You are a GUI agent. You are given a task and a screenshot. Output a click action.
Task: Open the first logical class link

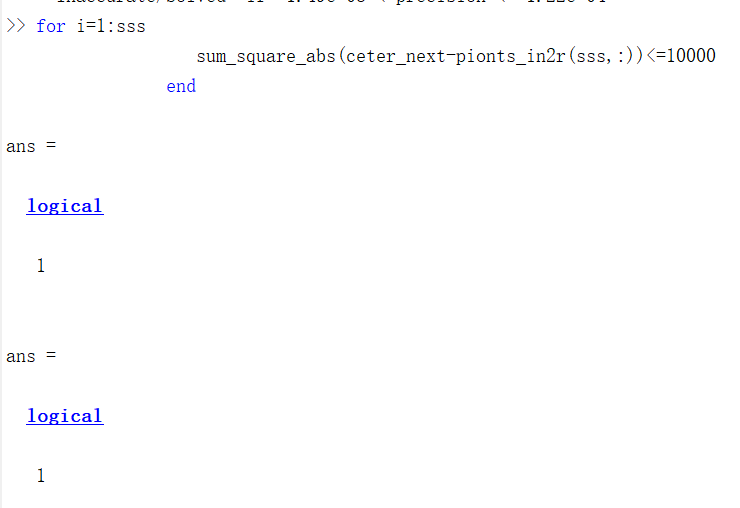(65, 206)
